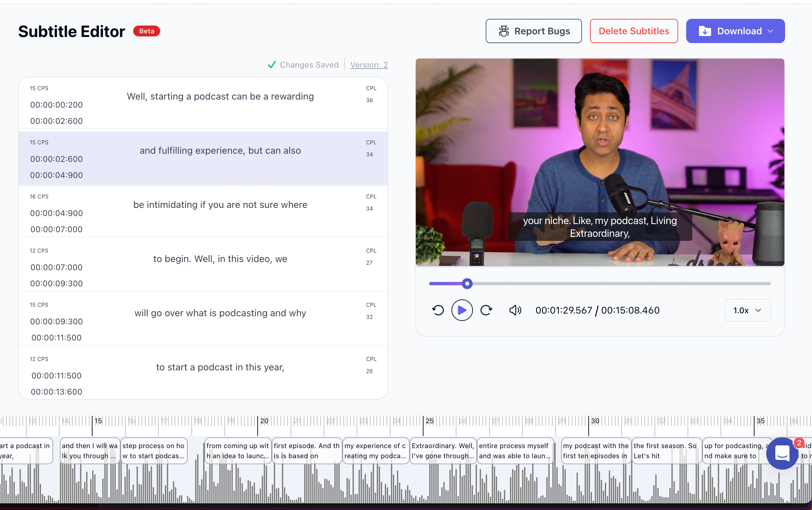This screenshot has height=510, width=812.
Task: Click timeline clip 'step process on ho'
Action: point(154,451)
